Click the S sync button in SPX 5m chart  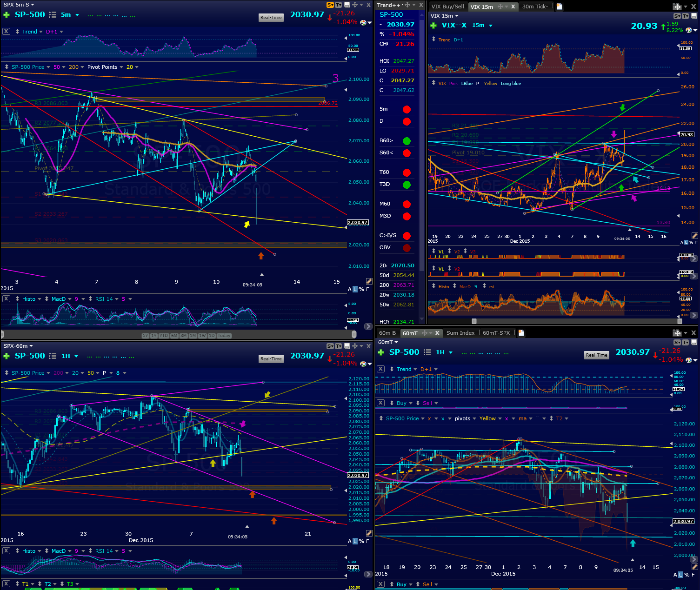[x=330, y=5]
